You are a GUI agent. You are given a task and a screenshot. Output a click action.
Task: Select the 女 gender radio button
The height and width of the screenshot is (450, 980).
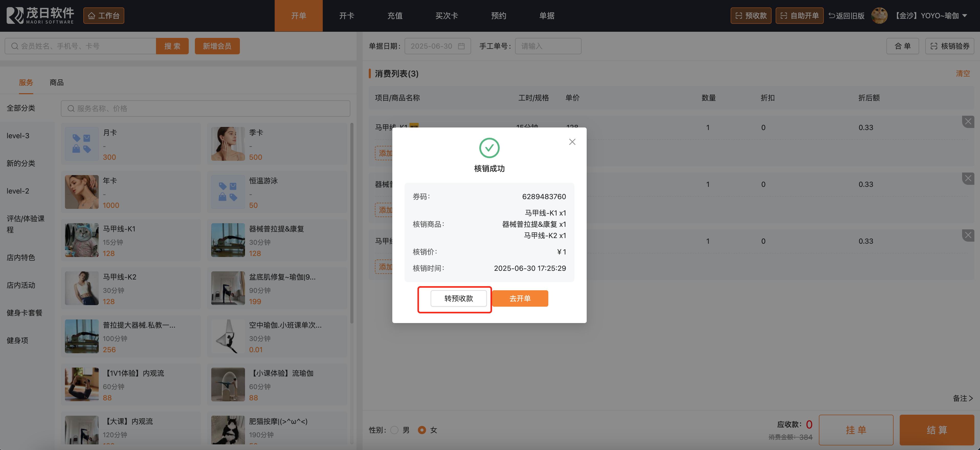pos(421,430)
